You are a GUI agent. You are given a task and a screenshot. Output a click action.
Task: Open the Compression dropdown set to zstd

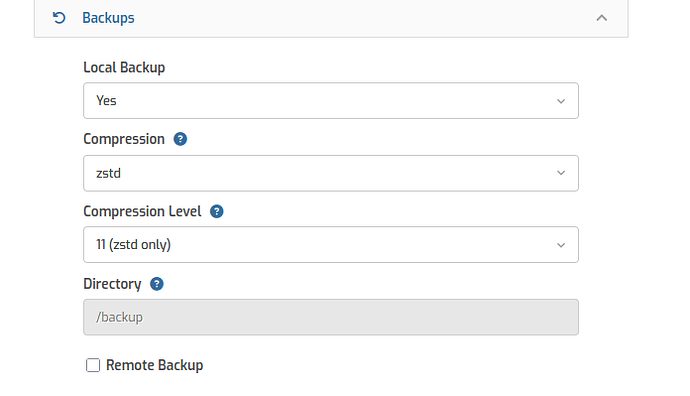(331, 173)
